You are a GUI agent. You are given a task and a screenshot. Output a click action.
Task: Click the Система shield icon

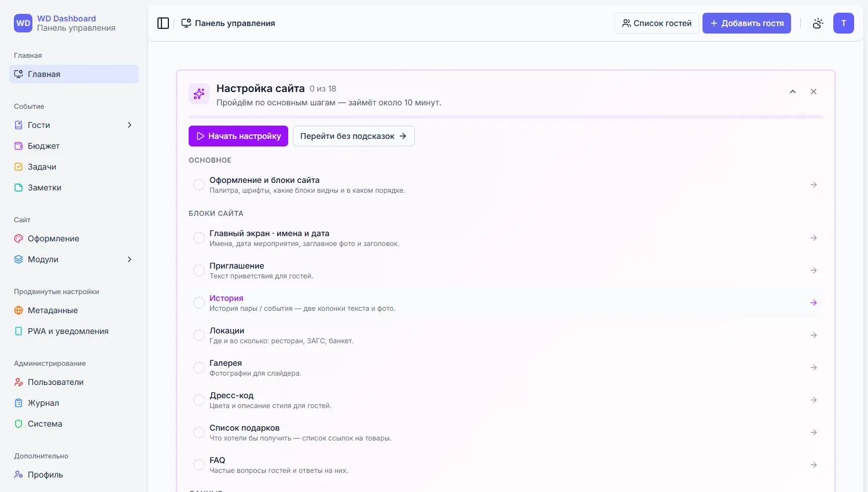[x=19, y=424]
